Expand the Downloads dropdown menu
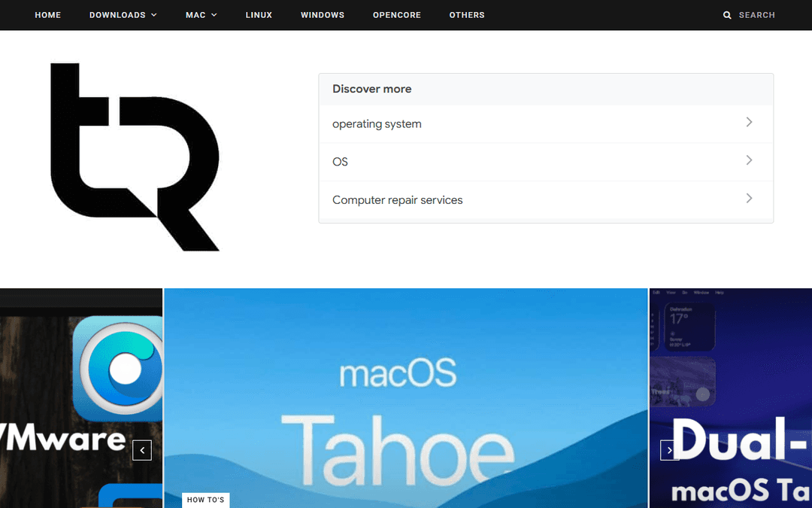Image resolution: width=812 pixels, height=508 pixels. 123,15
